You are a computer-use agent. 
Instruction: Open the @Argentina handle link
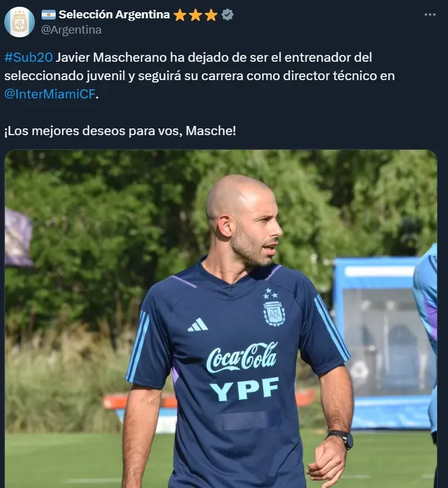pyautogui.click(x=71, y=30)
